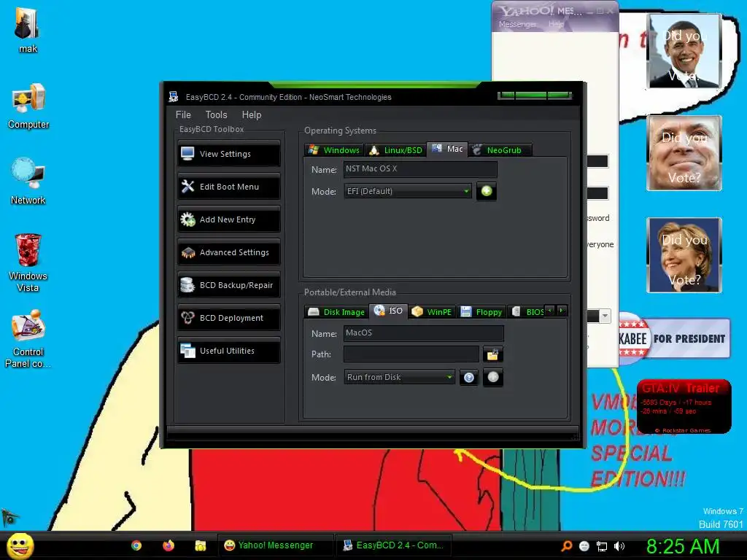Open Edit Boot Menu section
This screenshot has width=747, height=560.
(x=229, y=187)
